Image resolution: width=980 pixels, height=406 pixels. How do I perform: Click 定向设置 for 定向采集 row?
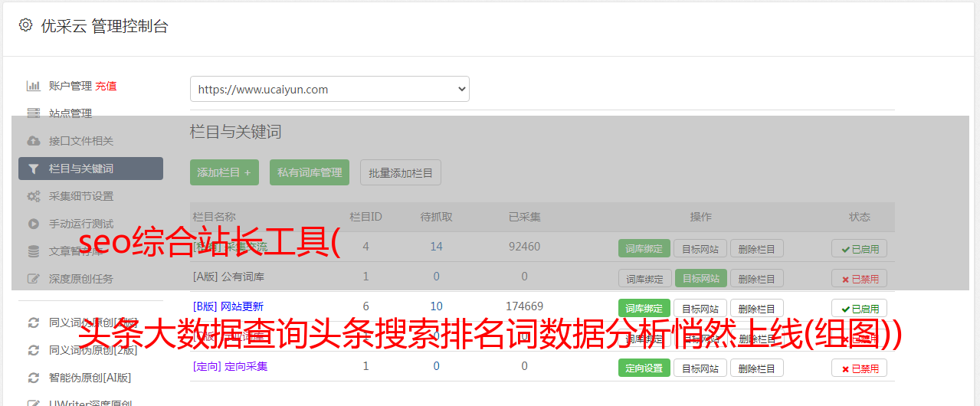(644, 368)
